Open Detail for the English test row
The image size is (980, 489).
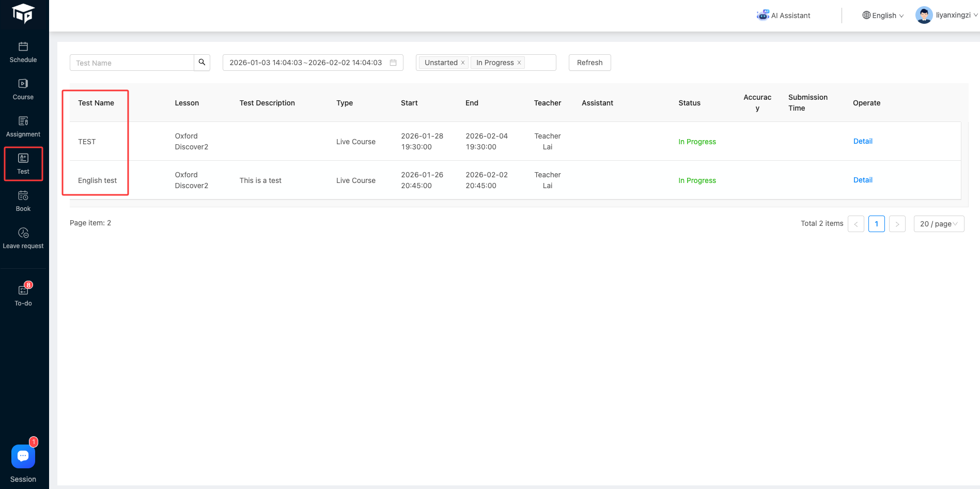(863, 180)
